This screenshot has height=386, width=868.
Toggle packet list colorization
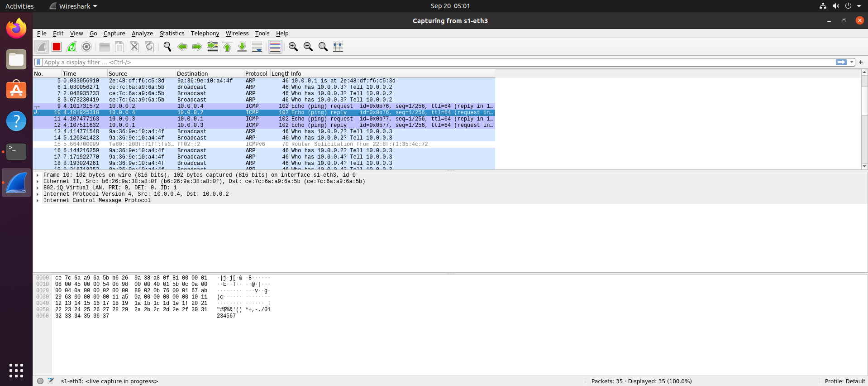tap(275, 47)
